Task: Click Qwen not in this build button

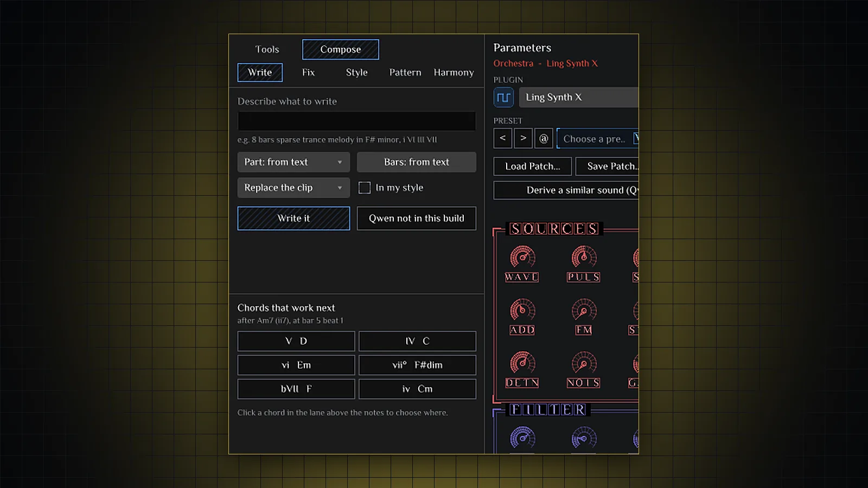Action: pos(417,219)
